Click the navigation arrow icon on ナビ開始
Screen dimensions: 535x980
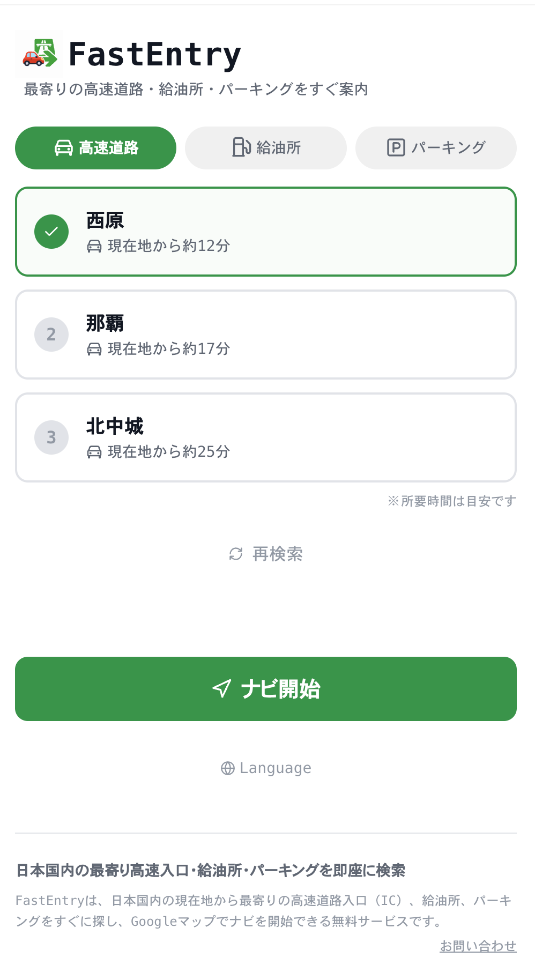[x=222, y=688]
